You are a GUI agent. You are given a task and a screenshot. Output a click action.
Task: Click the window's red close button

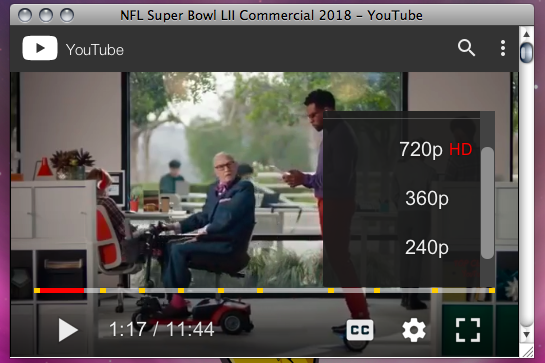click(x=25, y=15)
